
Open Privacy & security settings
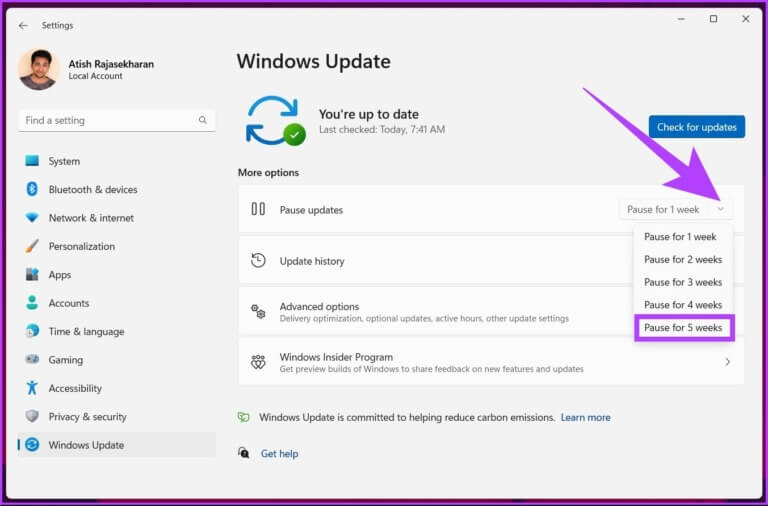tap(117, 417)
